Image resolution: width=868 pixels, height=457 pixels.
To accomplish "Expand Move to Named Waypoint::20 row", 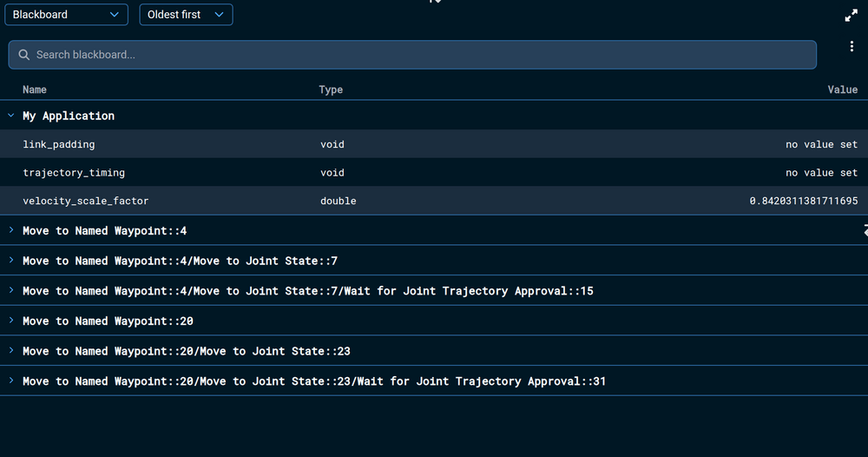I will [x=11, y=321].
